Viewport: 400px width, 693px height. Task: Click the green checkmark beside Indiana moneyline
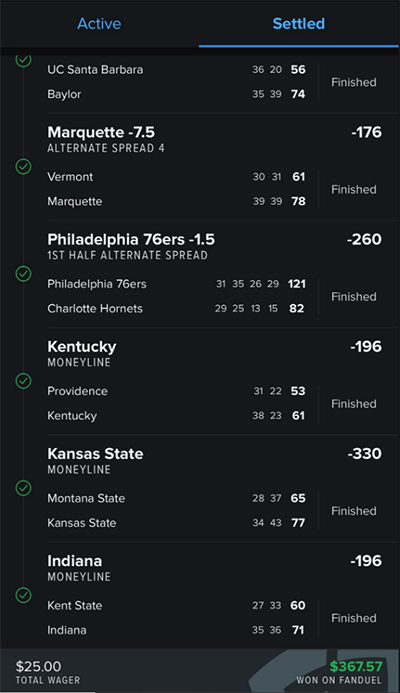(23, 595)
